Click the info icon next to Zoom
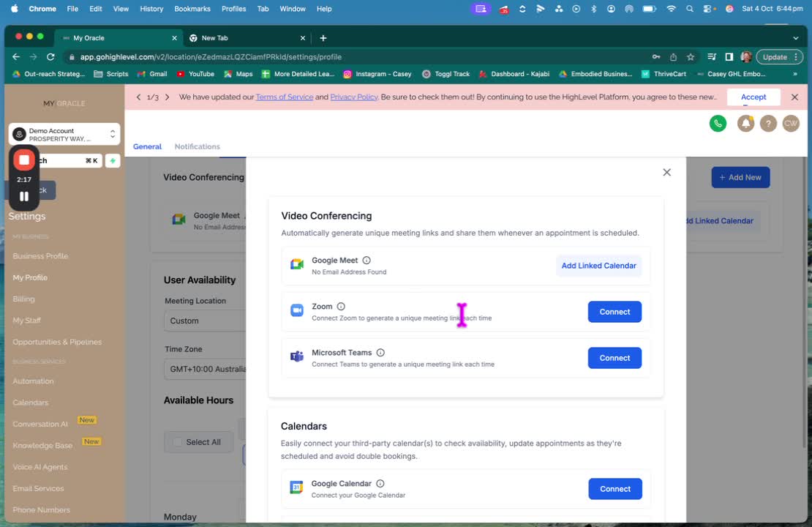The image size is (812, 527). point(341,306)
